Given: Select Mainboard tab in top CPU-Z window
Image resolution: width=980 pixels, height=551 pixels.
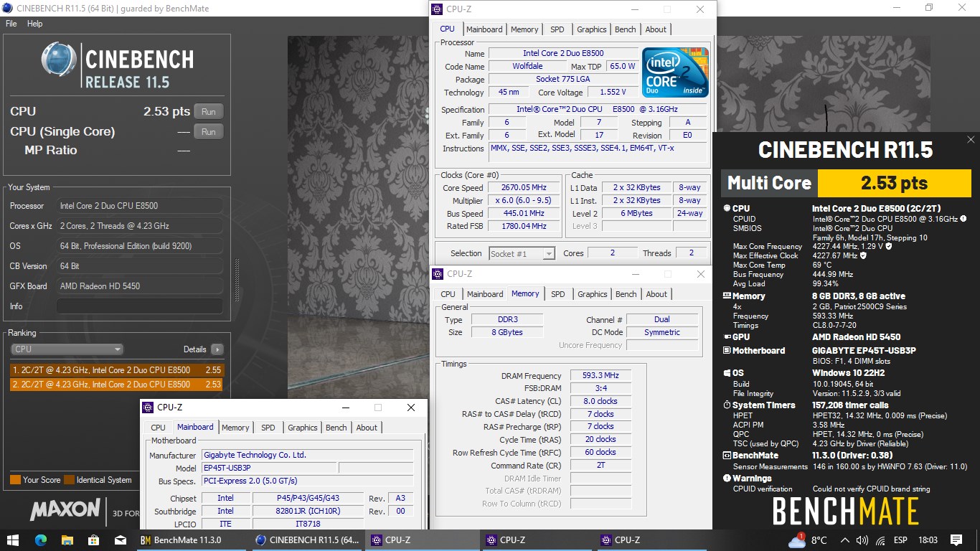Looking at the screenshot, I should point(484,29).
